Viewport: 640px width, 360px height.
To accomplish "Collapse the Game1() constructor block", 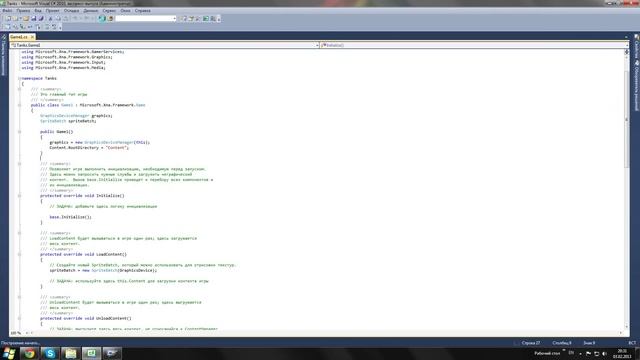I will [19, 131].
